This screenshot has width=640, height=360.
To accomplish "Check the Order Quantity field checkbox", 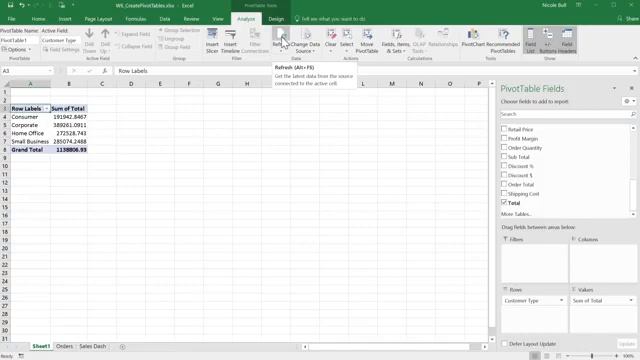I will click(504, 147).
